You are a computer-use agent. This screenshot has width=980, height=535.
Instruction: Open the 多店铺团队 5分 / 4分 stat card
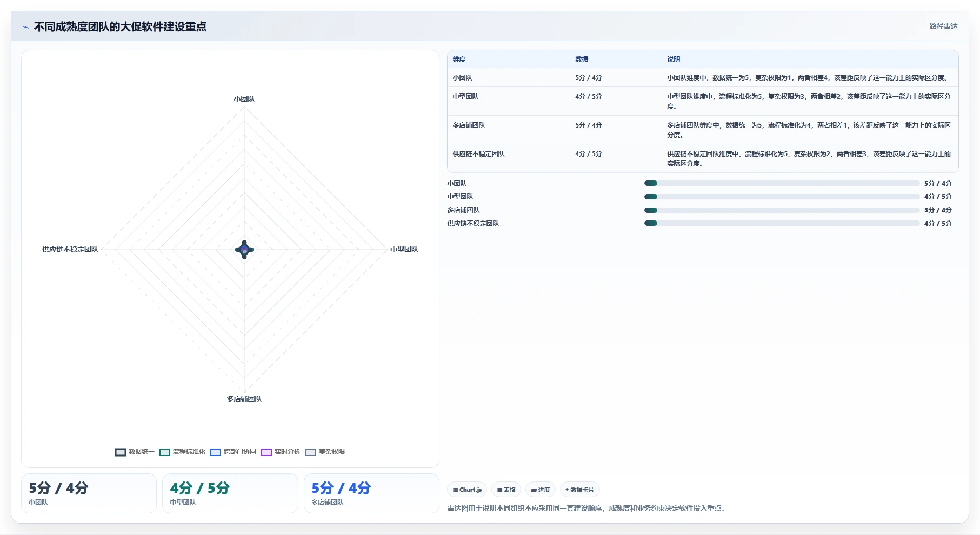(x=371, y=493)
